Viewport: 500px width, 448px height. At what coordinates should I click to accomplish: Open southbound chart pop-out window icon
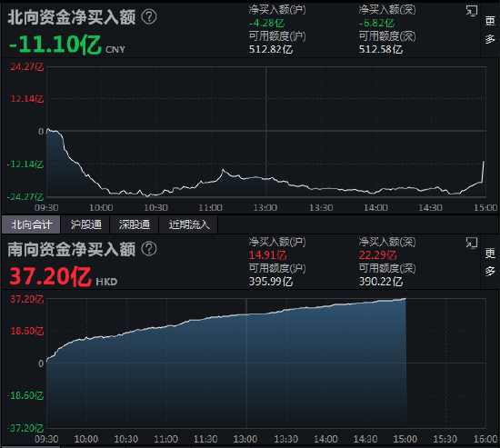click(x=472, y=243)
